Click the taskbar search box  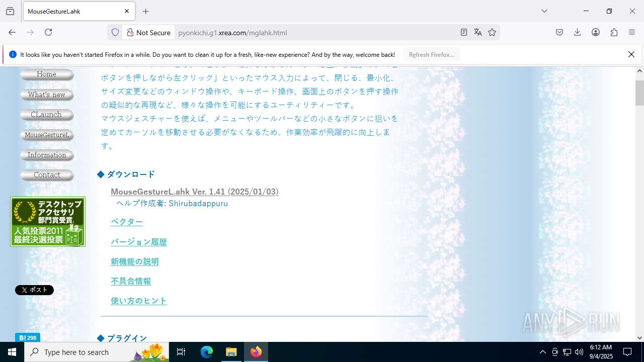[97, 352]
